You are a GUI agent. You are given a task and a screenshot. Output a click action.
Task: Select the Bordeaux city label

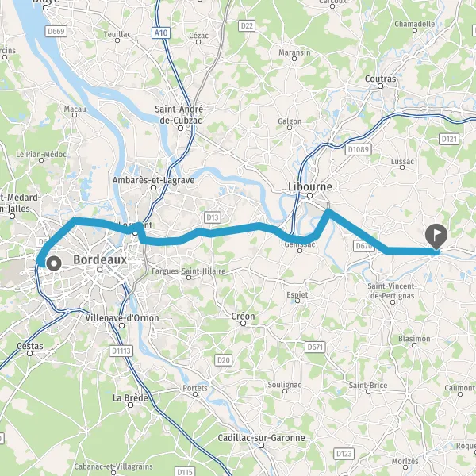100,259
